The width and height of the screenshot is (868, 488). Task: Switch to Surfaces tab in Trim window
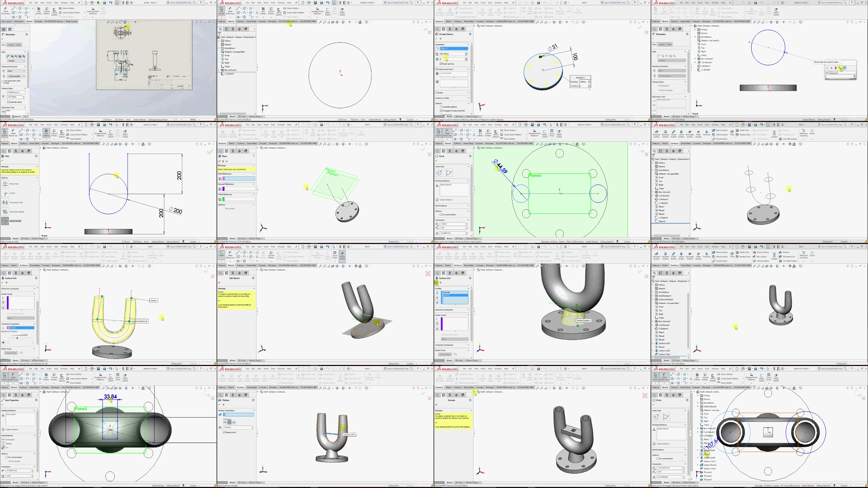[23, 143]
